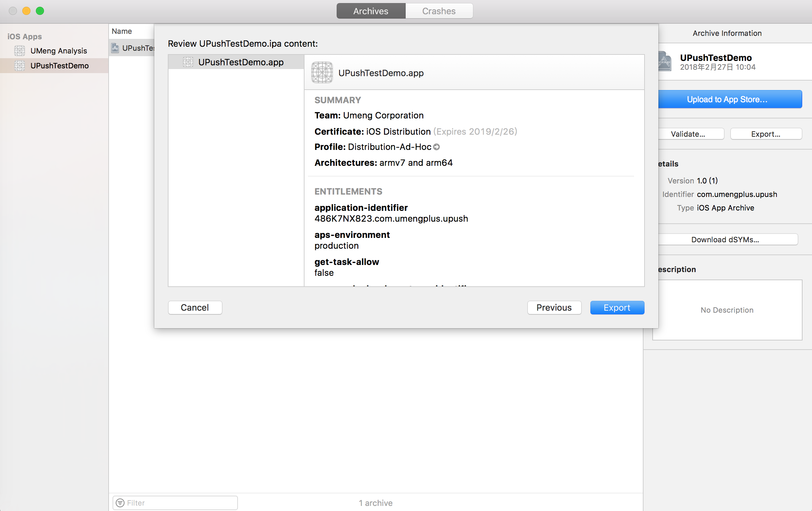
Task: Confirm with the blue Export button
Action: (617, 308)
